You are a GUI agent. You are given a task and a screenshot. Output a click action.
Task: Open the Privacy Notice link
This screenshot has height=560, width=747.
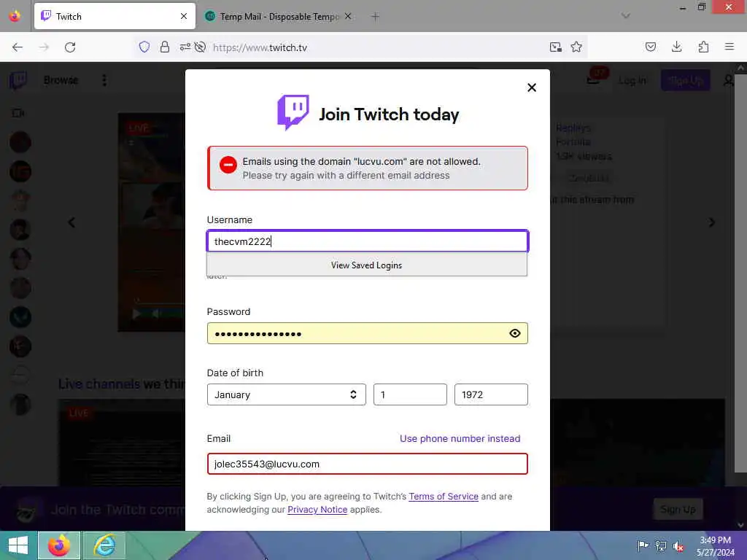coord(317,510)
